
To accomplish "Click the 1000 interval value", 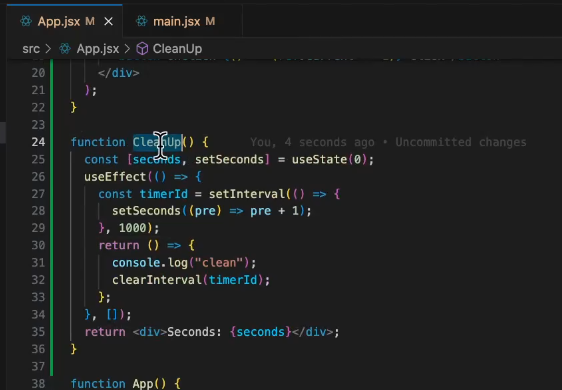I will (133, 228).
